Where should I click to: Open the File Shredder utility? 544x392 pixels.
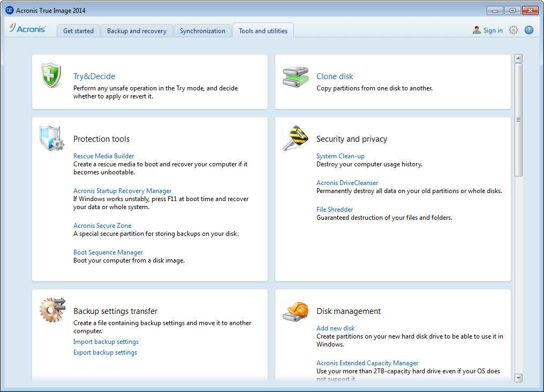tap(335, 210)
